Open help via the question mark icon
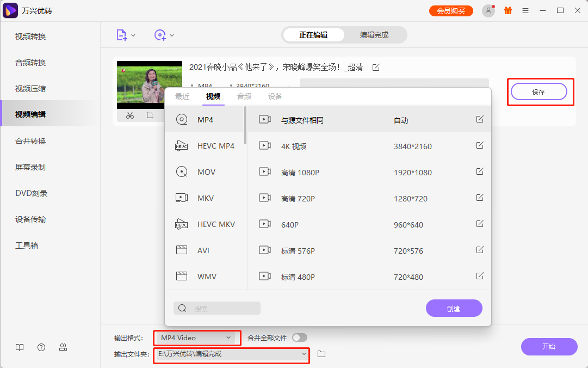This screenshot has width=588, height=368. point(41,347)
